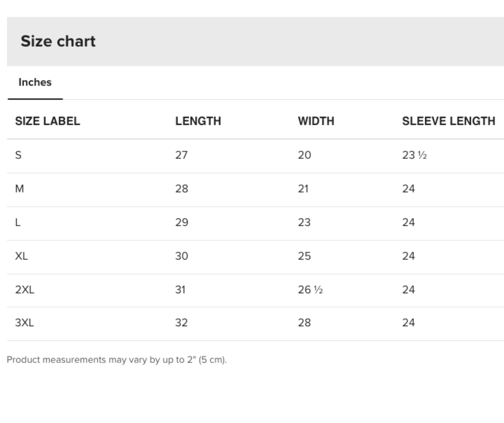Click the width value 28 for 3XL
This screenshot has width=504, height=423.
coord(304,323)
